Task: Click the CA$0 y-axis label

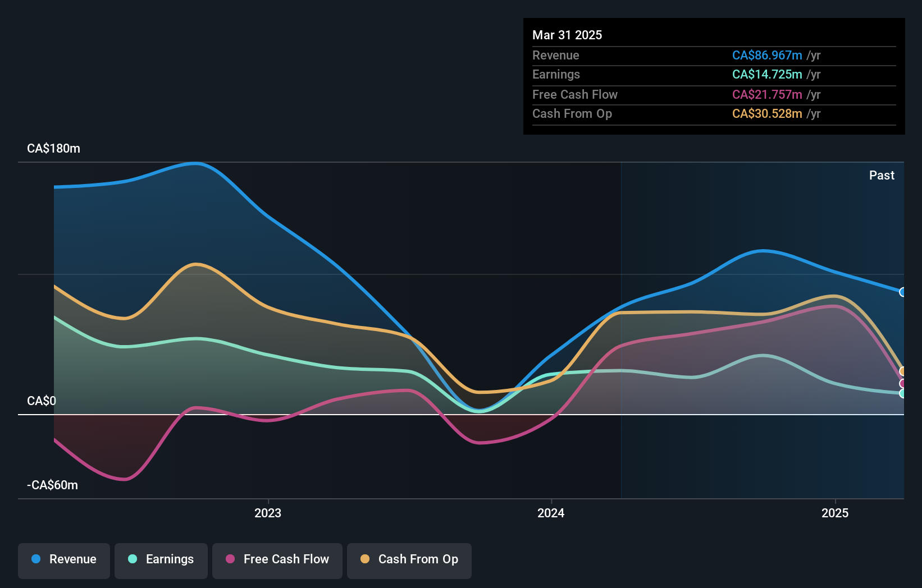Action: tap(42, 401)
